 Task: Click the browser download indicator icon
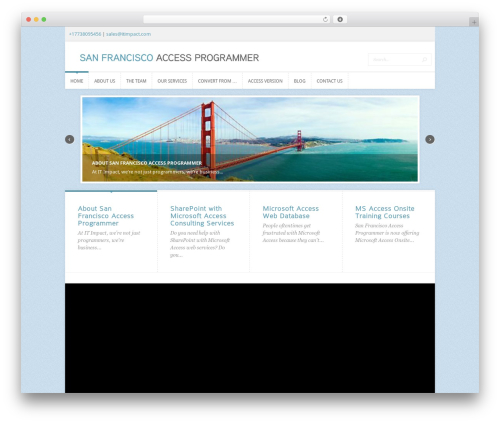click(x=340, y=19)
